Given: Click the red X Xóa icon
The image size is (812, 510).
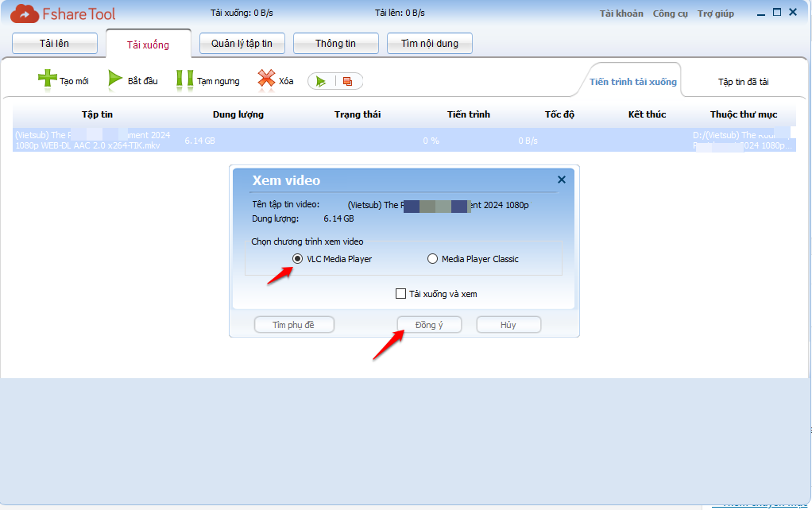Looking at the screenshot, I should (x=266, y=79).
